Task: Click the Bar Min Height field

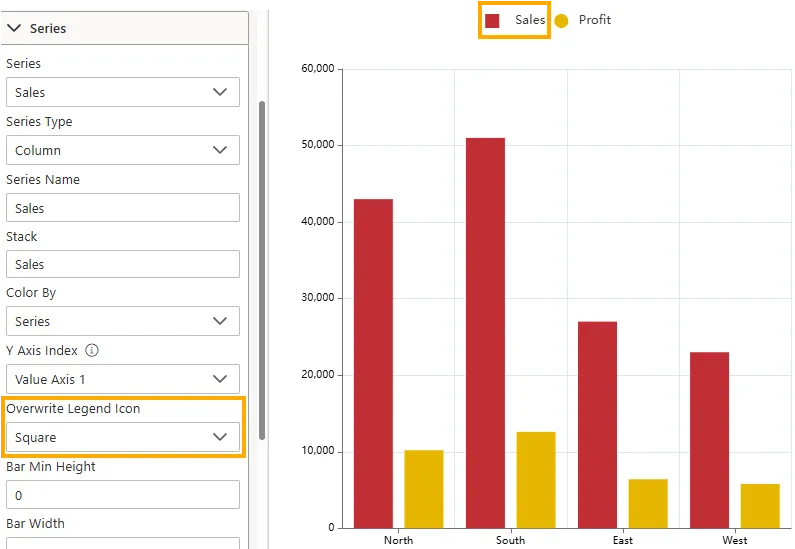Action: [122, 495]
